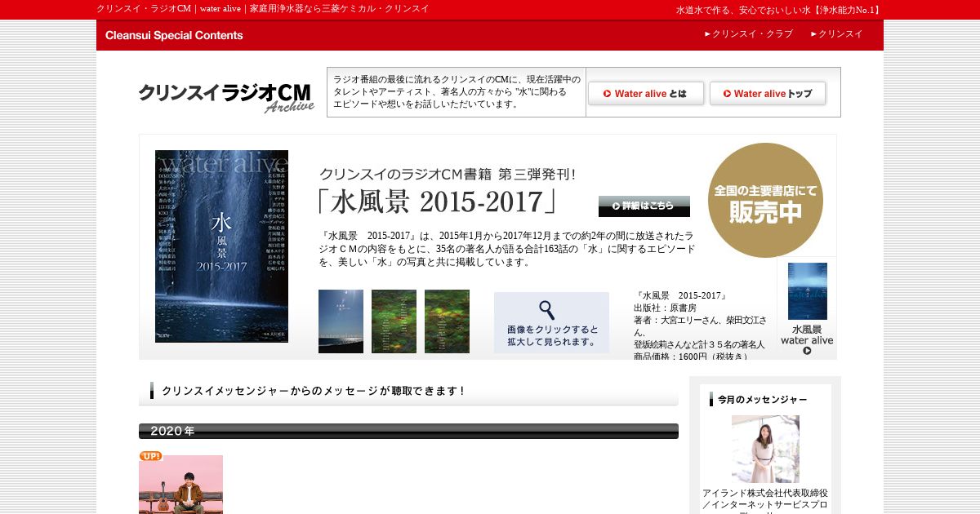
Task: Click the 2020年 year heading bar
Action: (x=408, y=431)
